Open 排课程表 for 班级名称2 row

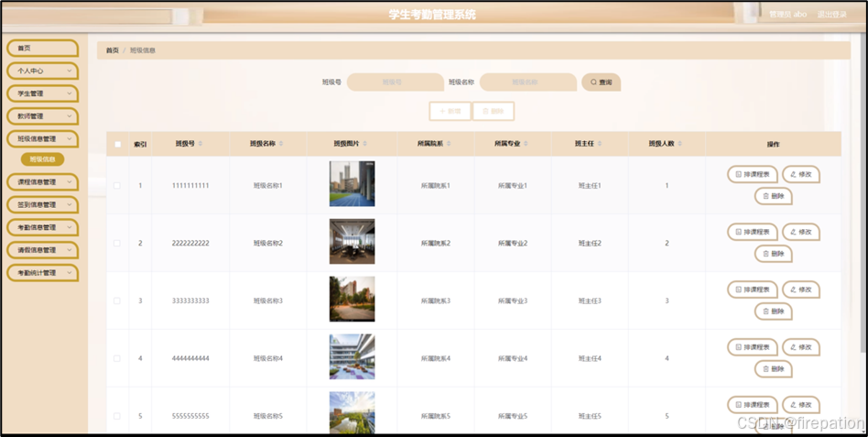(x=753, y=232)
